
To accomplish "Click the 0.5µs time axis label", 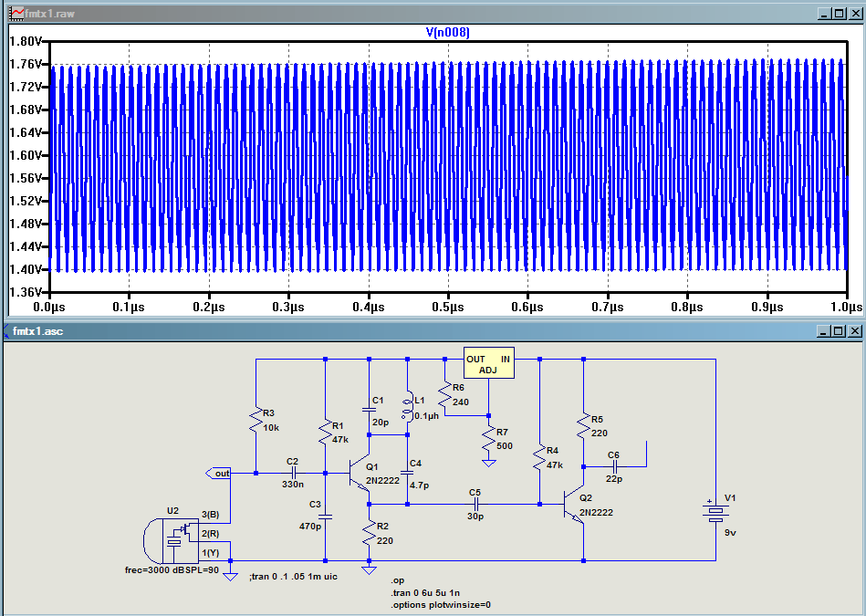I will [x=448, y=307].
